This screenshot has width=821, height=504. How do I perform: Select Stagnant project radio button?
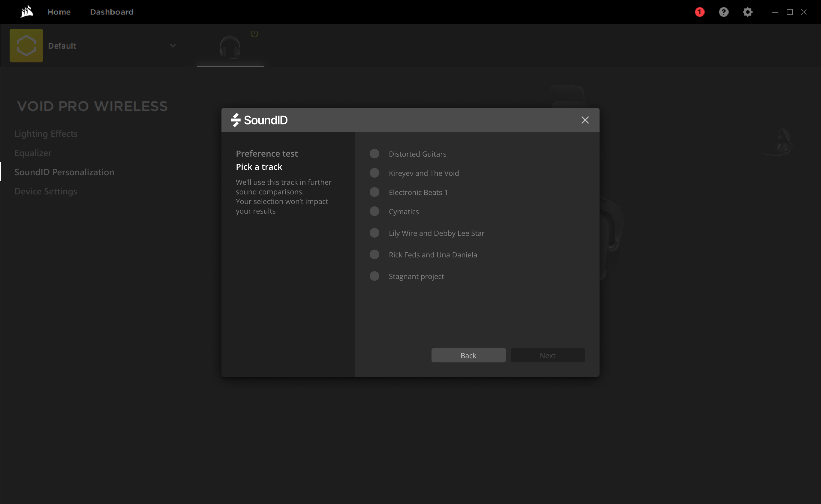(x=374, y=276)
